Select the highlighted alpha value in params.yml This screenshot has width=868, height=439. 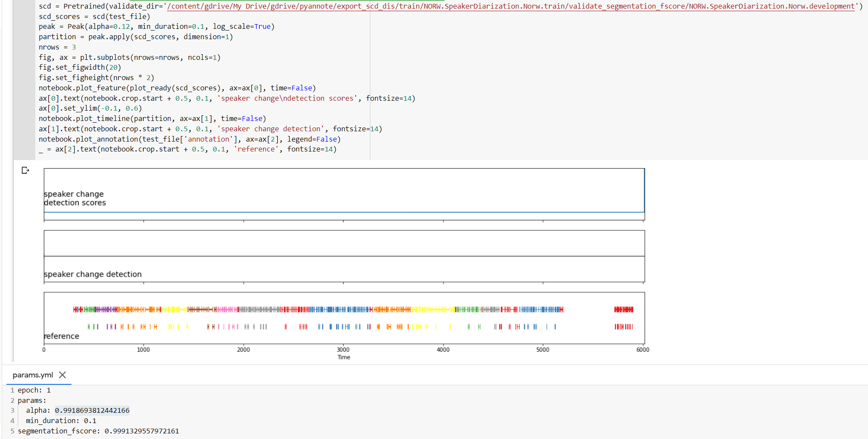tap(92, 410)
